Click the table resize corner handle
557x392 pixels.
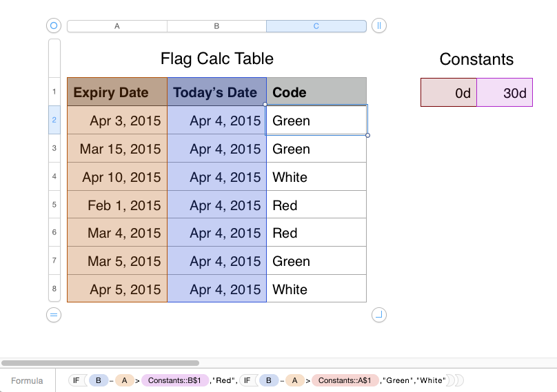(379, 315)
